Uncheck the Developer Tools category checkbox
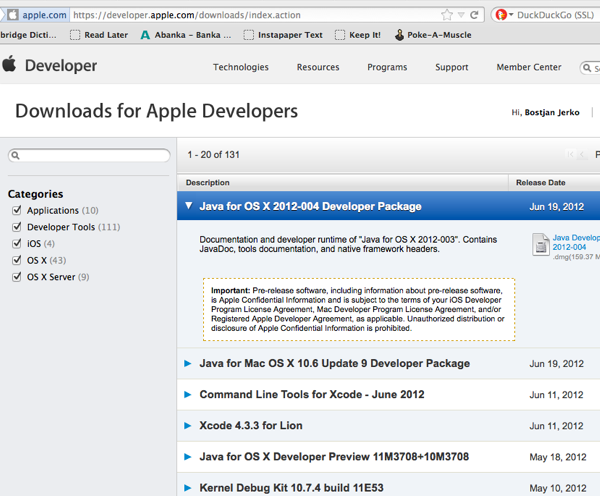 tap(16, 227)
